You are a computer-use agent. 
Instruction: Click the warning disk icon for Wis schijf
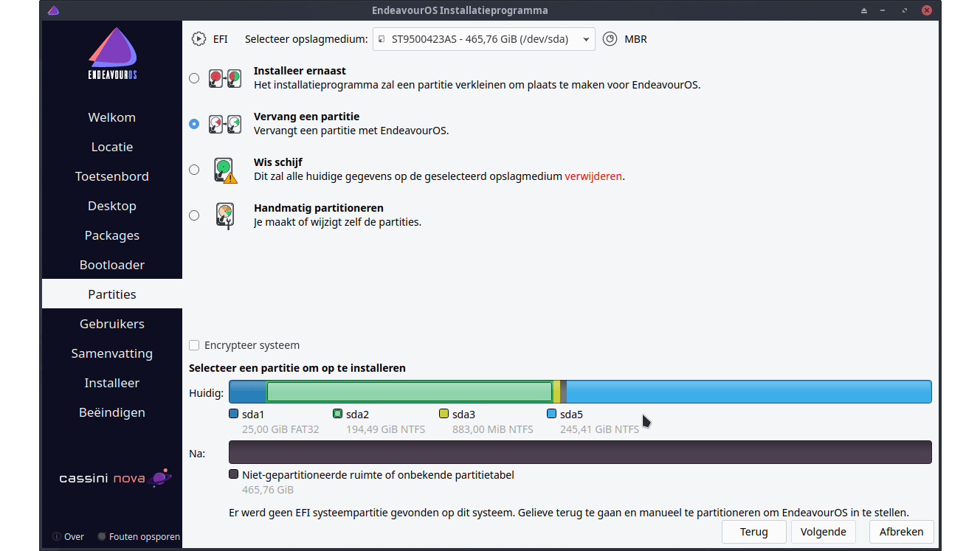coord(224,170)
